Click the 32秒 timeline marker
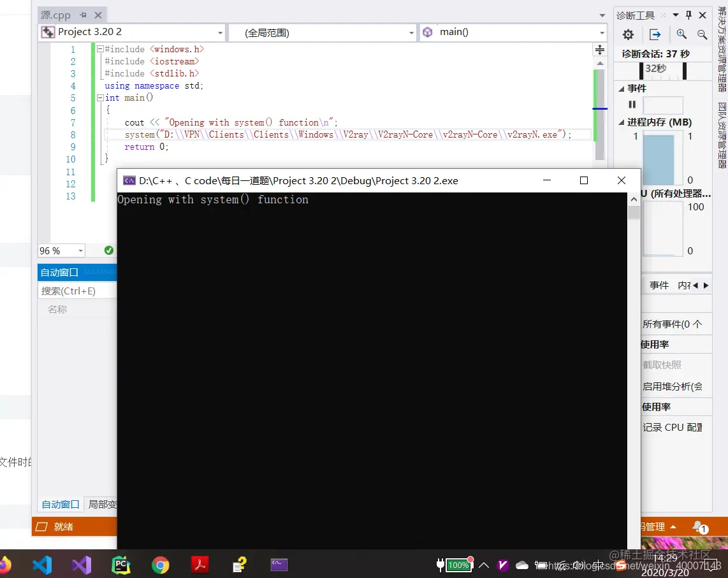Image resolution: width=728 pixels, height=578 pixels. coord(656,69)
